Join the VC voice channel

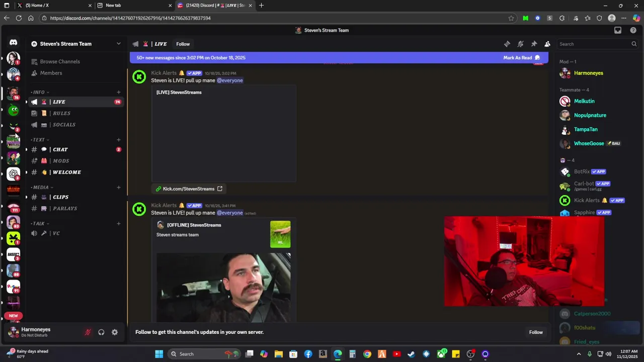click(x=75, y=233)
